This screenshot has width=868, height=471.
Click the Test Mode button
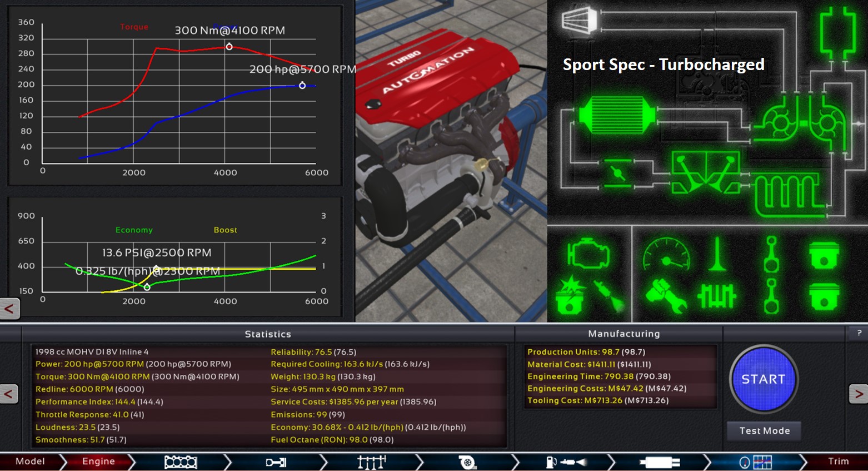point(765,431)
